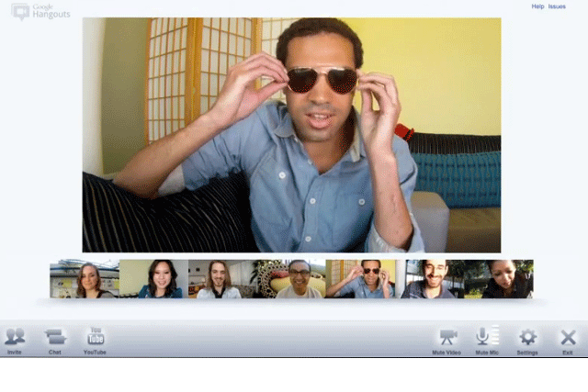Viewport: 588px width, 392px height.
Task: Click the Google Hangouts logo
Action: pyautogui.click(x=40, y=12)
